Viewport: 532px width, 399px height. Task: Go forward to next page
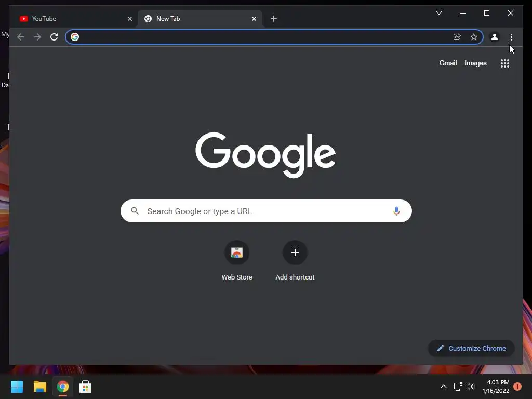pos(37,37)
